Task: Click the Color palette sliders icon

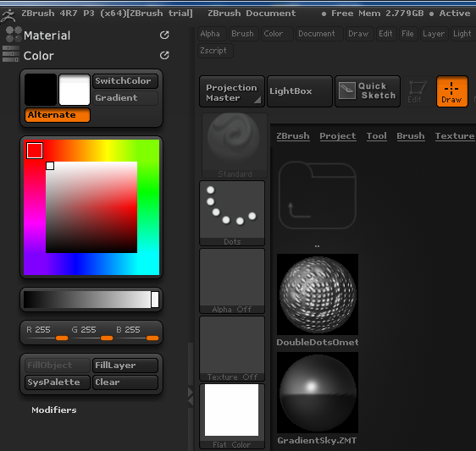Action: point(11,54)
